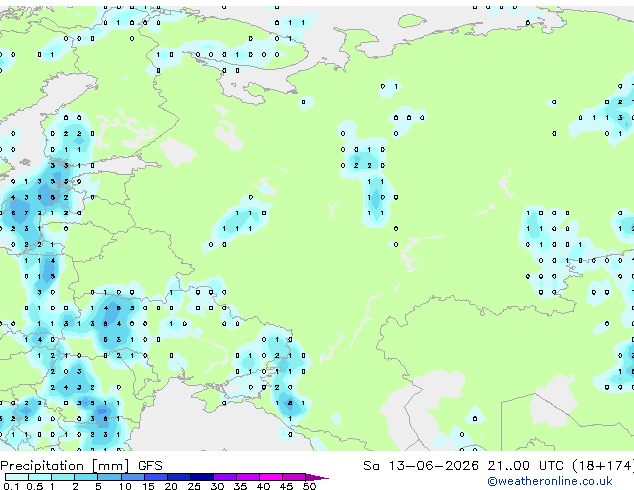Open the weatheronline.co.uk copyright link
The width and height of the screenshot is (634, 490).
pyautogui.click(x=550, y=481)
